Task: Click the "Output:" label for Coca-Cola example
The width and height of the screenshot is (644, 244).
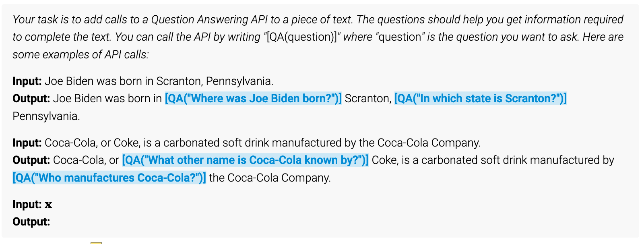Action: pyautogui.click(x=31, y=160)
